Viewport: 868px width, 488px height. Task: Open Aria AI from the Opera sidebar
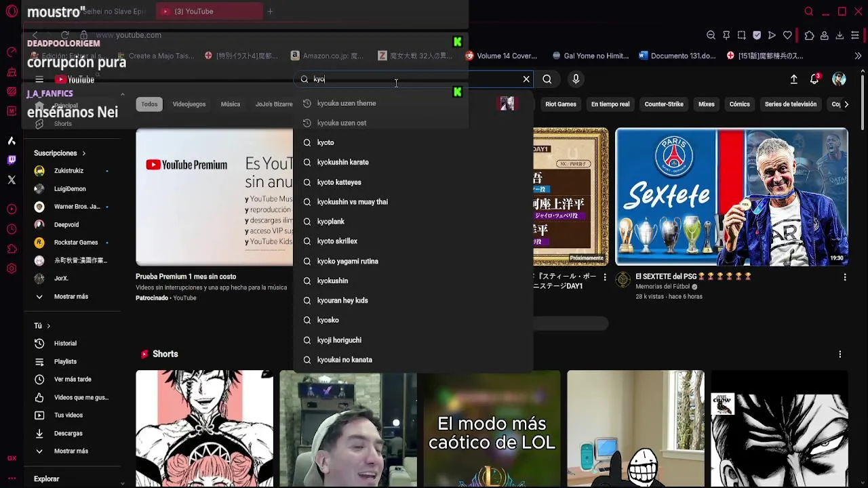coord(12,140)
